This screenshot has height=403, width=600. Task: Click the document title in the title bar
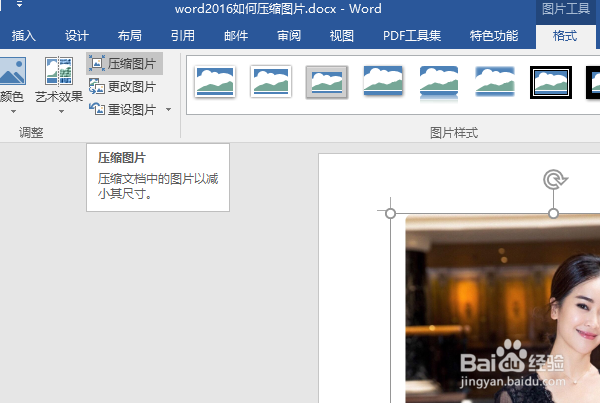278,9
